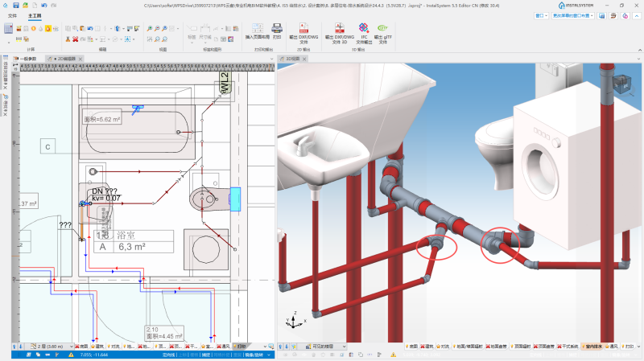644x361 pixels.
Task: Click Insert page layout icon
Action: point(257,31)
